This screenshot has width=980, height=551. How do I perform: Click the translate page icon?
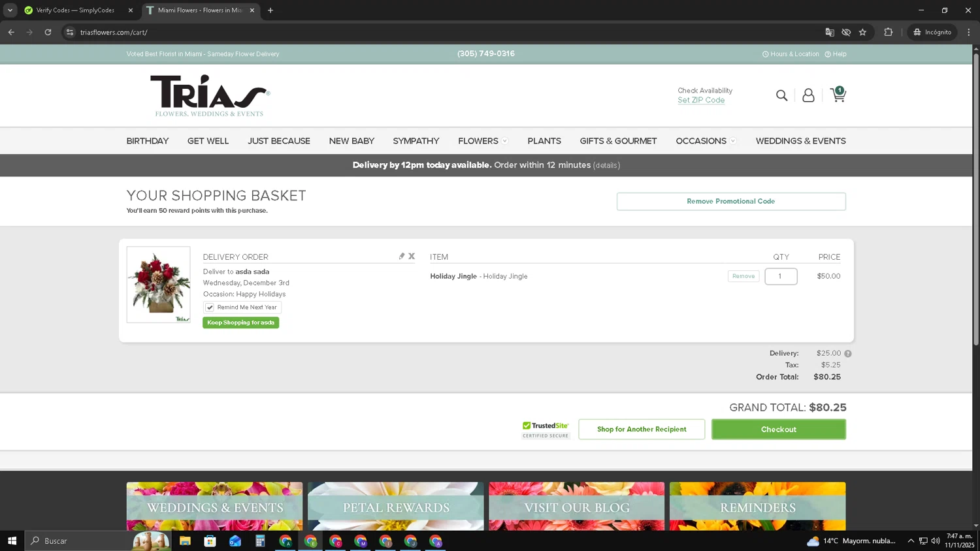tap(830, 32)
